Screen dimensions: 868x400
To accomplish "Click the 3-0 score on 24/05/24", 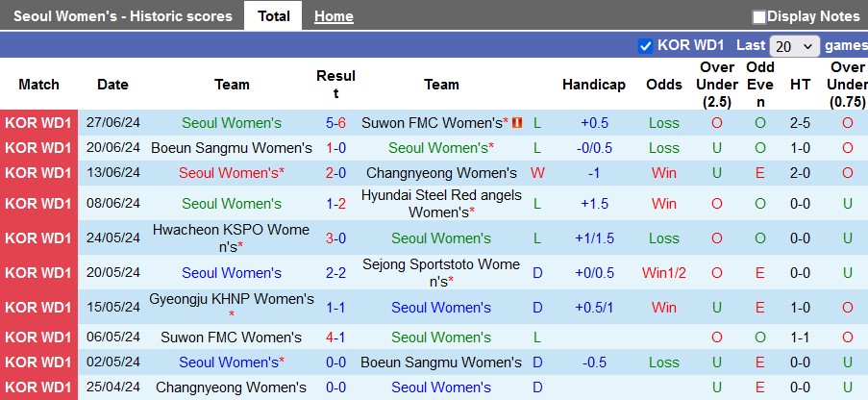I will coord(335,238).
